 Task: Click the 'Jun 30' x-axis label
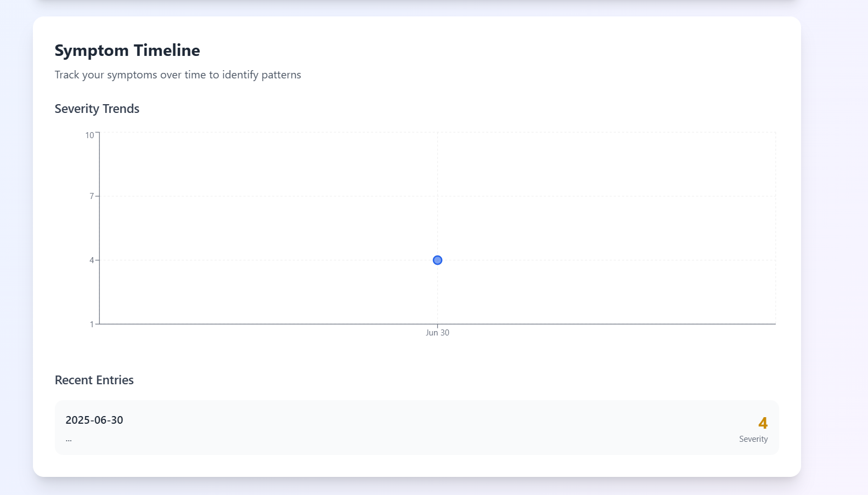coord(437,333)
